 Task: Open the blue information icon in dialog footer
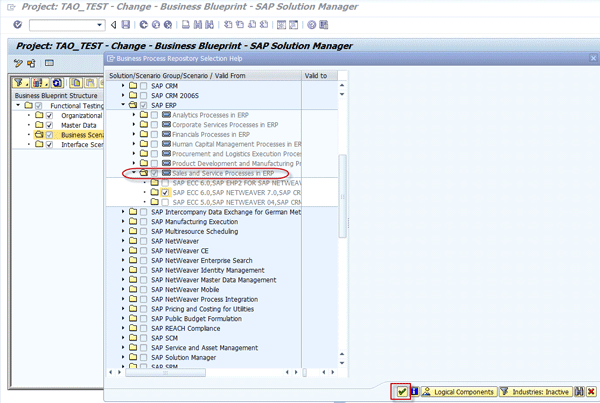(x=414, y=392)
